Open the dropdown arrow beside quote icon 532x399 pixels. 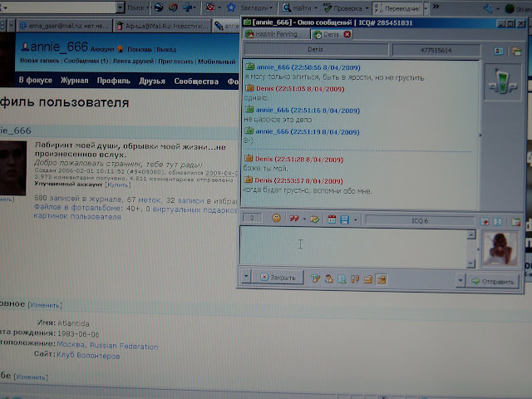[x=304, y=219]
